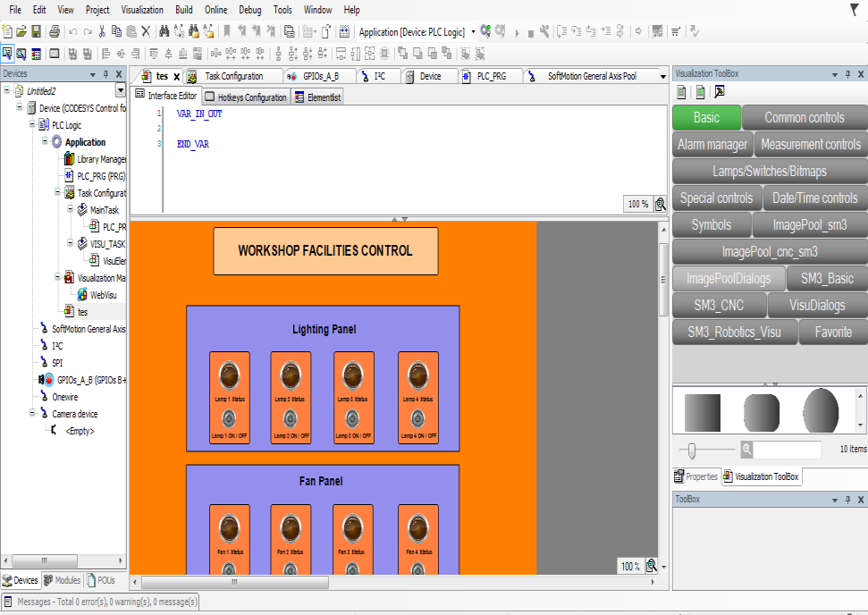Adjust the toolbox thumbnail size slider

[689, 450]
